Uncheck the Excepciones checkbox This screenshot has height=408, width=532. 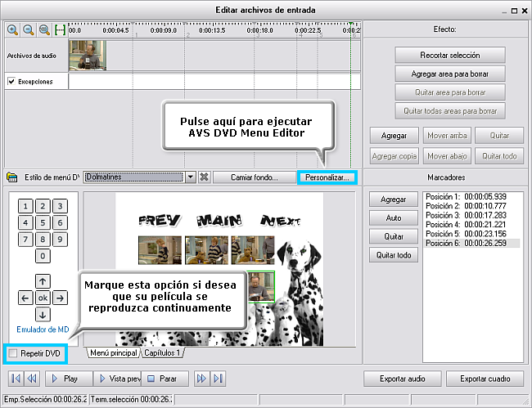[x=11, y=81]
